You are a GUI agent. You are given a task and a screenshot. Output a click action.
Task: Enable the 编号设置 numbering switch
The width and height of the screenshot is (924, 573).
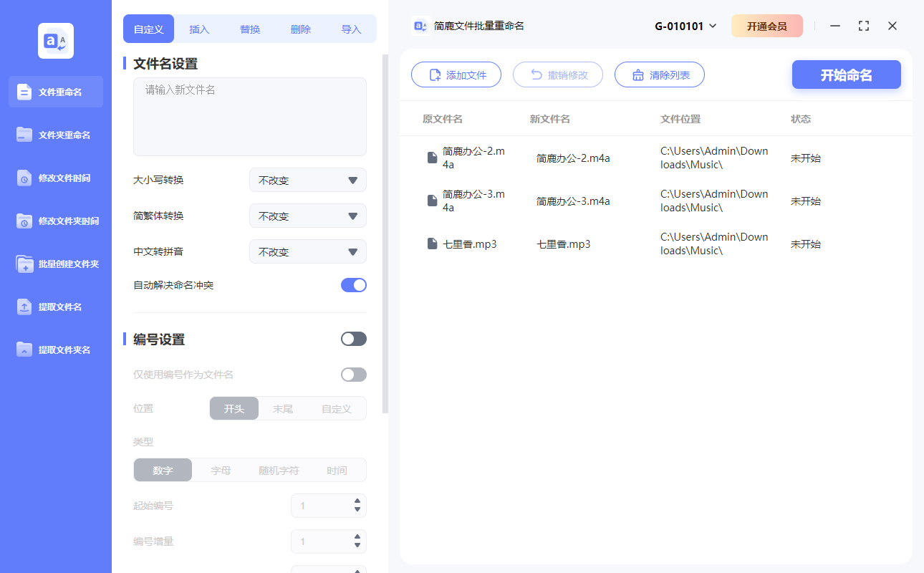click(x=353, y=338)
